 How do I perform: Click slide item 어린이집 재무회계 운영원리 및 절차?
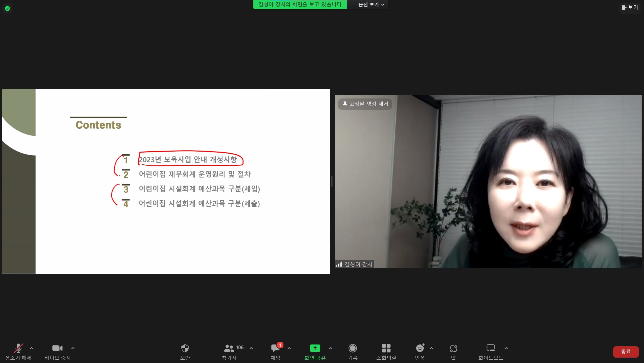tap(195, 174)
